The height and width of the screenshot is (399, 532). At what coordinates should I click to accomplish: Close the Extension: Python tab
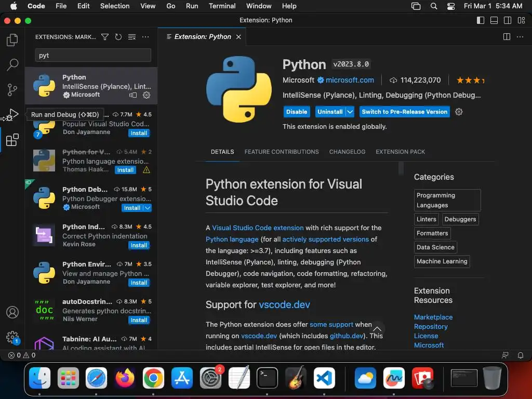tap(238, 37)
